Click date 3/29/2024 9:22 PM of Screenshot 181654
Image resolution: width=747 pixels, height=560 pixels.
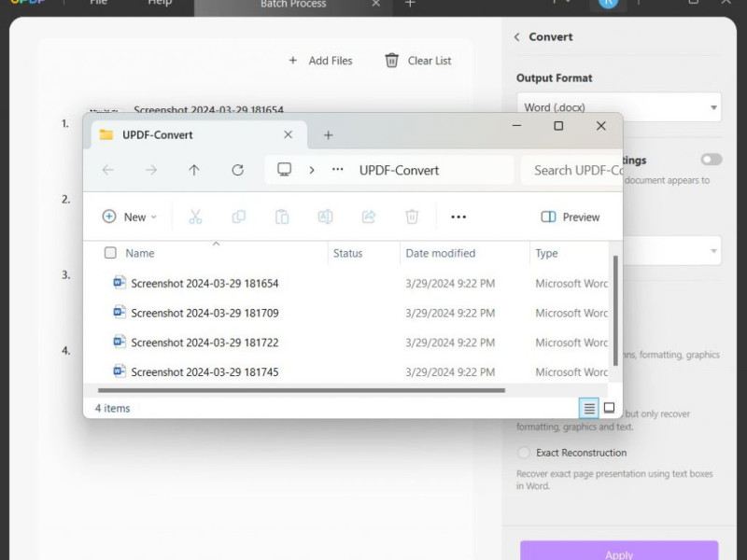tap(450, 284)
